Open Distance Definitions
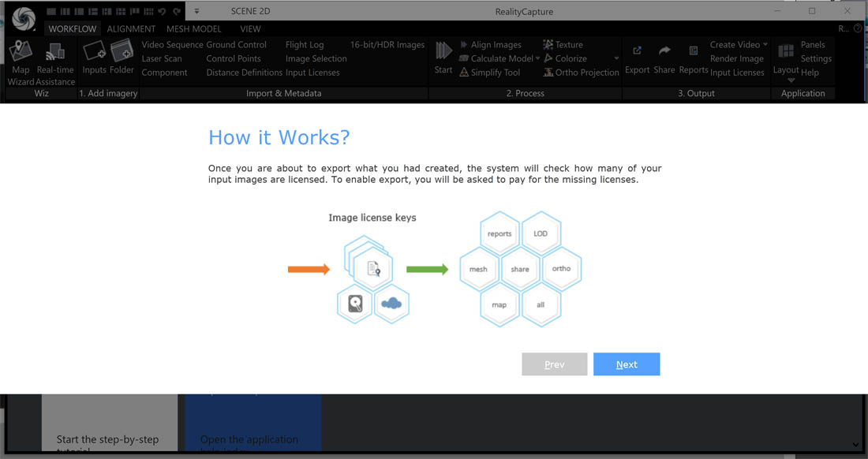Screen dimensions: 868x459 [244, 73]
